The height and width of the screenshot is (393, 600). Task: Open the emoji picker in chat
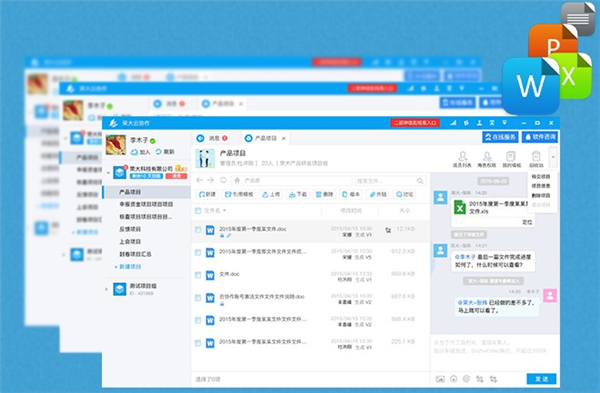[x=453, y=379]
